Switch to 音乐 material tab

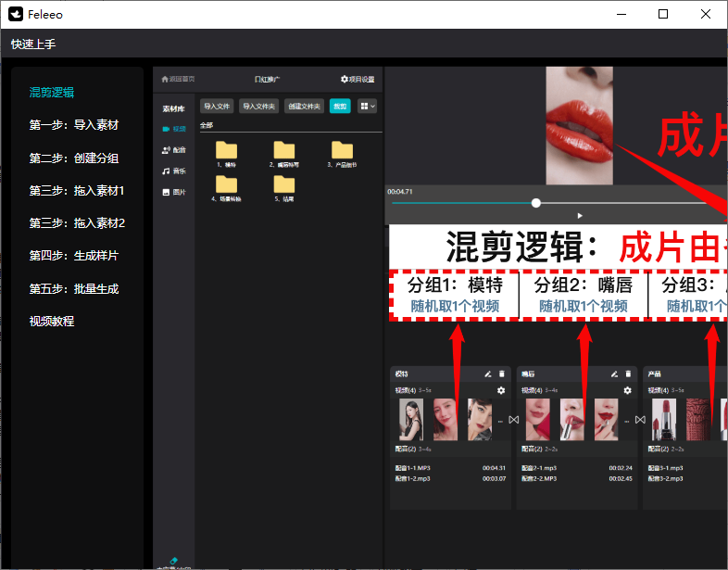coord(174,171)
